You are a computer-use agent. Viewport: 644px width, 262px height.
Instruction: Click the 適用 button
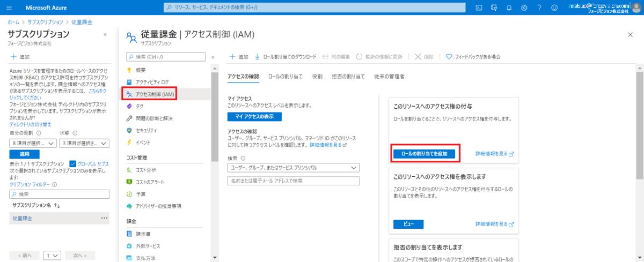[24, 154]
